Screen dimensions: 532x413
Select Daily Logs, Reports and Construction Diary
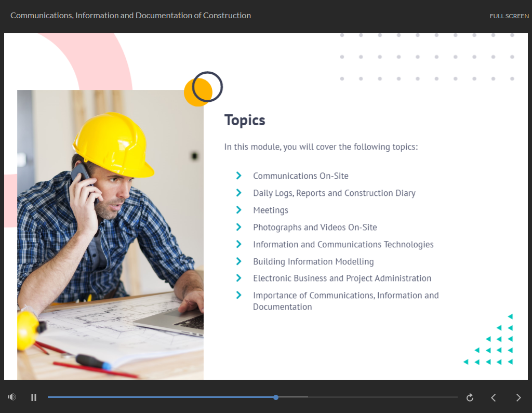pos(334,193)
